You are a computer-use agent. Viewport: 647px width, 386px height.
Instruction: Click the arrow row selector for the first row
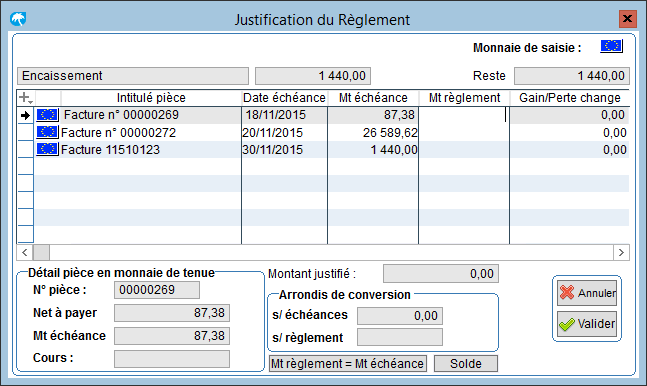tap(26, 115)
